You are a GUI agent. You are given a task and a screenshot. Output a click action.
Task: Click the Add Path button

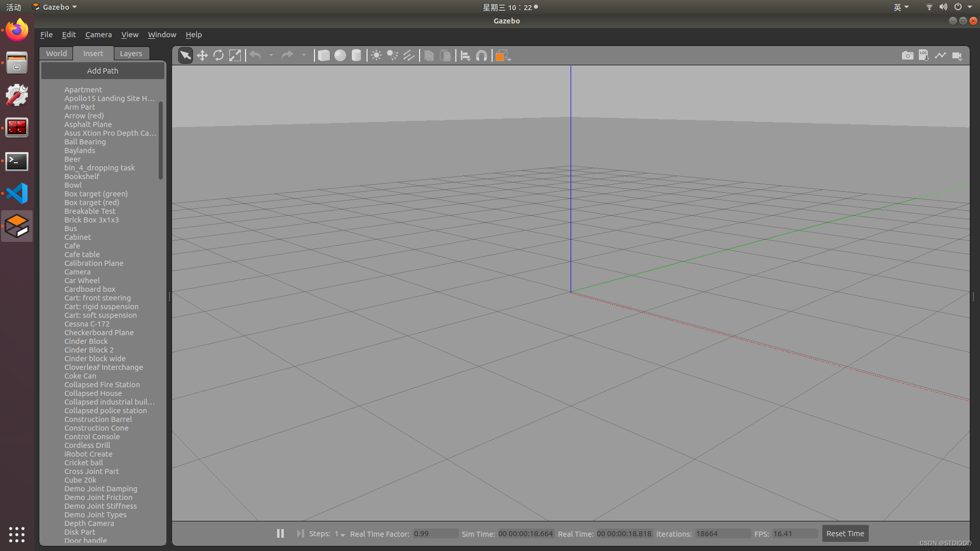(x=103, y=71)
